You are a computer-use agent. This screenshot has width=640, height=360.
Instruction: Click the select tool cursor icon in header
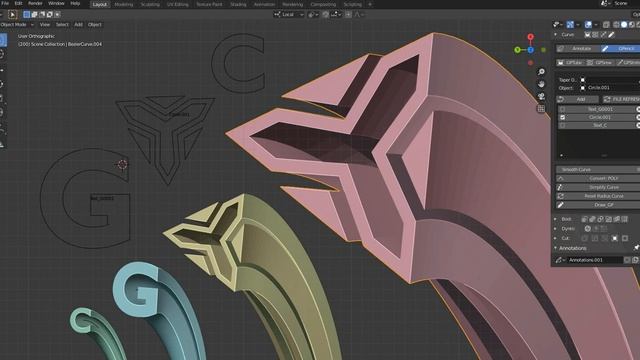coord(12,15)
